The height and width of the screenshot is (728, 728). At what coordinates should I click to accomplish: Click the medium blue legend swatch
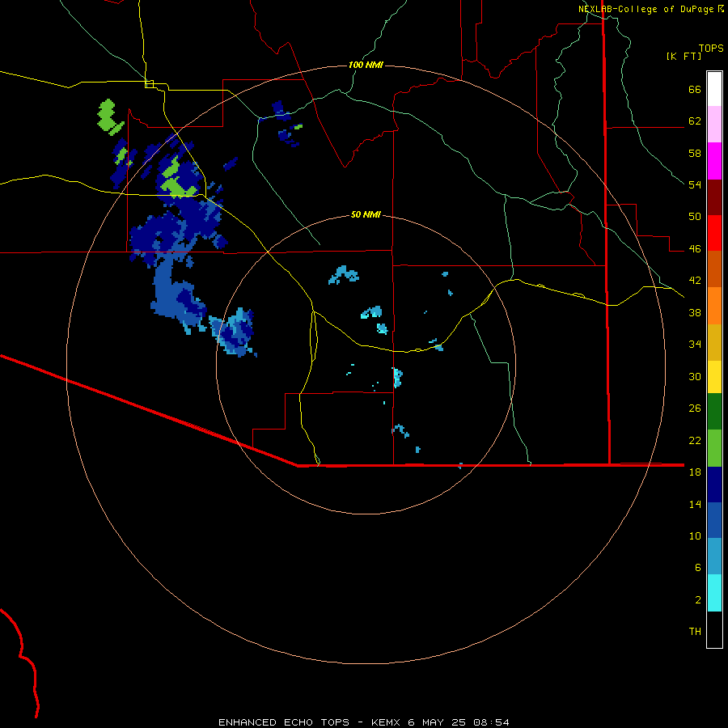pyautogui.click(x=714, y=520)
